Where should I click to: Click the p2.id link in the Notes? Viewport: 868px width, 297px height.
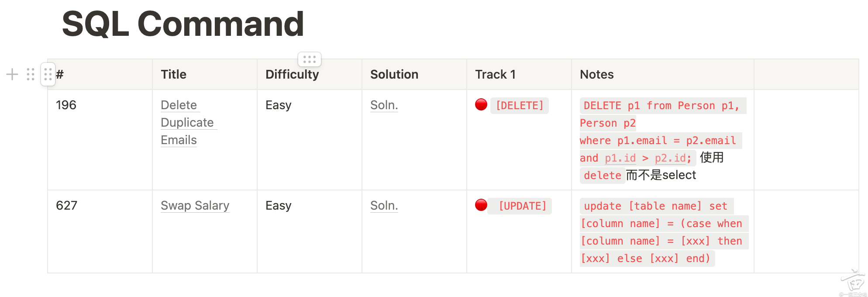coord(670,158)
